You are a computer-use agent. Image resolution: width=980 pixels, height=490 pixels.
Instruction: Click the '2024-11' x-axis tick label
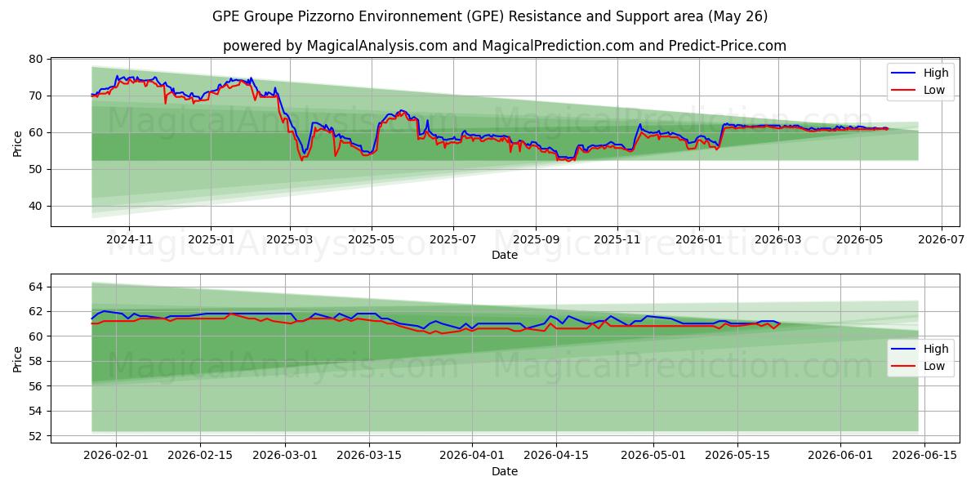[129, 240]
